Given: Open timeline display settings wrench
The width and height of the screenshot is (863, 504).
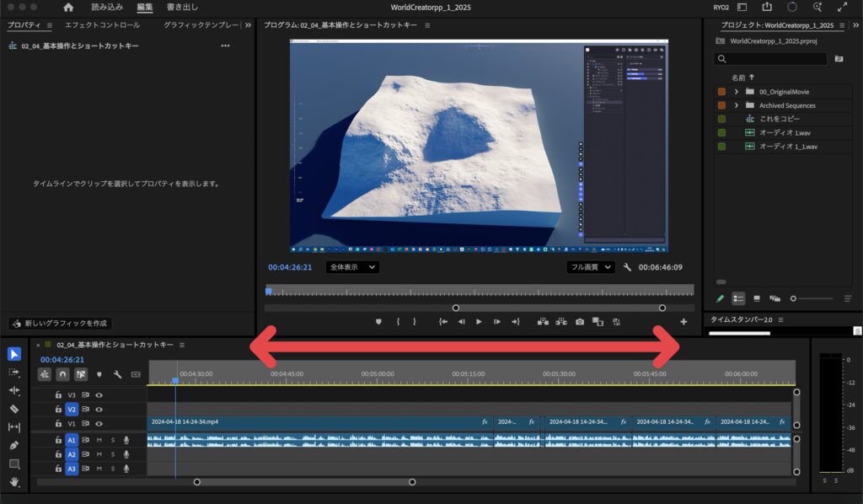Looking at the screenshot, I should 117,373.
